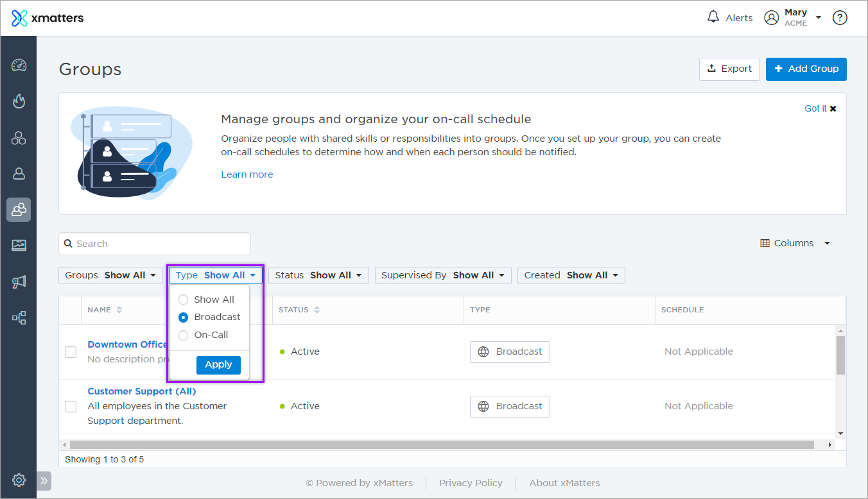
Task: Dismiss banner with the X icon
Action: pyautogui.click(x=833, y=108)
